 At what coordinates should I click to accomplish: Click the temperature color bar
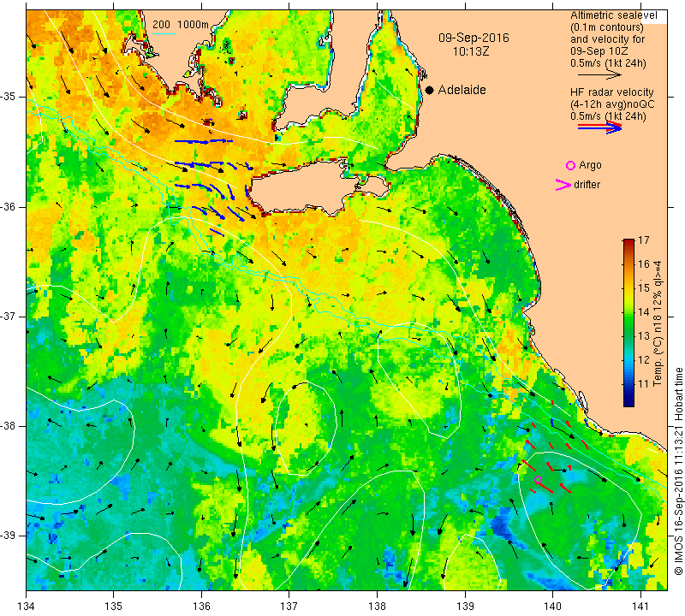(x=628, y=323)
